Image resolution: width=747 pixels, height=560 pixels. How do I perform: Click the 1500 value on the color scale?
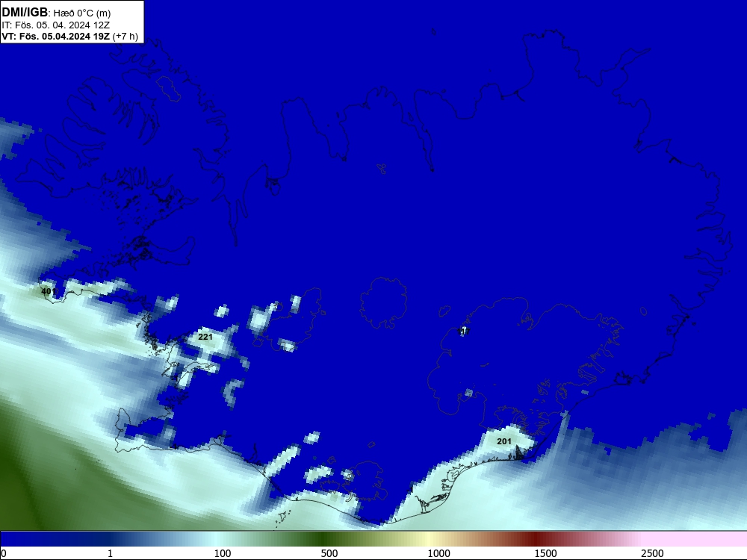click(x=545, y=553)
